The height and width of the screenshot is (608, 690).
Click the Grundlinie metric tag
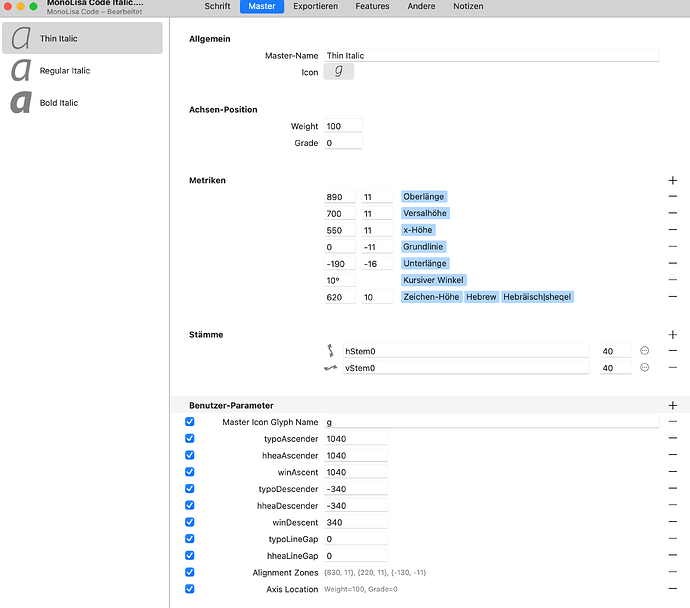tap(423, 247)
